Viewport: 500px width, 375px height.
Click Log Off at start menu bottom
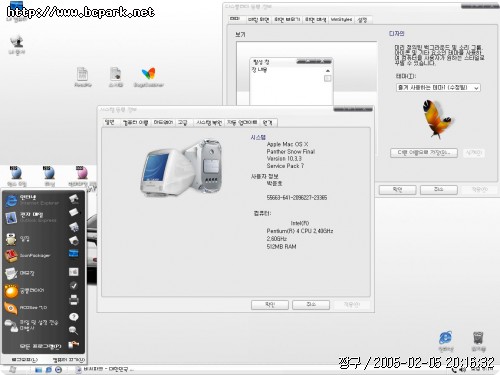pyautogui.click(x=25, y=360)
